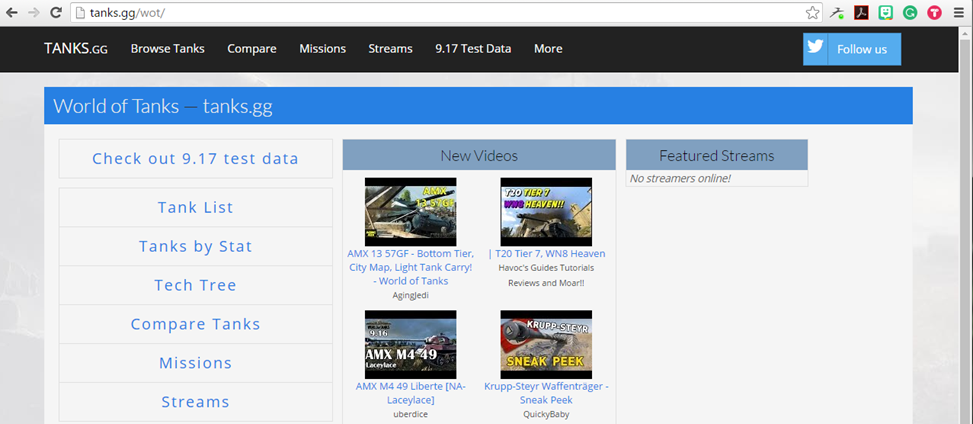Open Browse Tanks in the navbar
This screenshot has width=973, height=424.
168,48
